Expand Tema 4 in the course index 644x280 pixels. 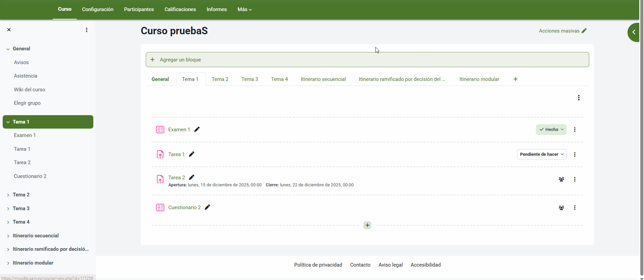8,222
